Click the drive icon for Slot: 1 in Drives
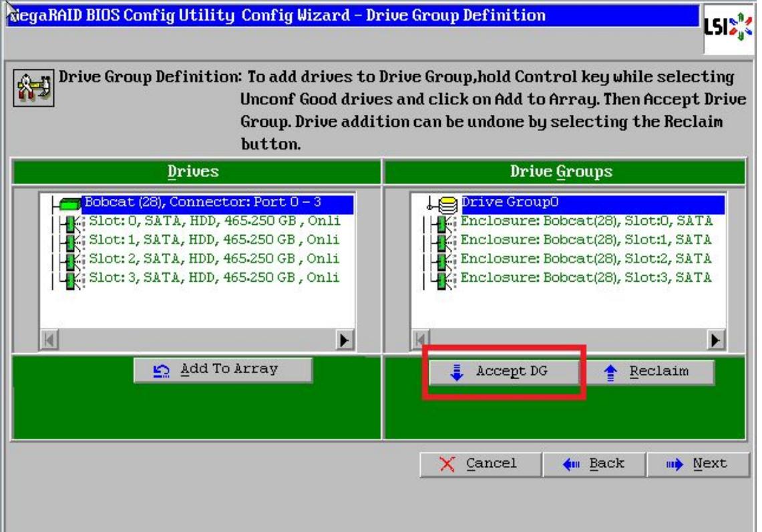 pos(72,242)
